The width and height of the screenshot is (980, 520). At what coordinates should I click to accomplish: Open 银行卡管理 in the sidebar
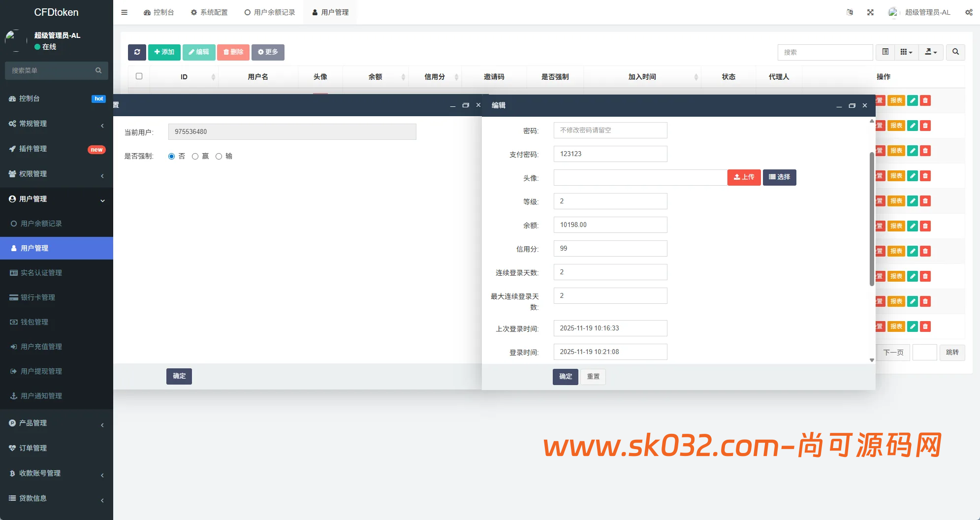point(57,297)
